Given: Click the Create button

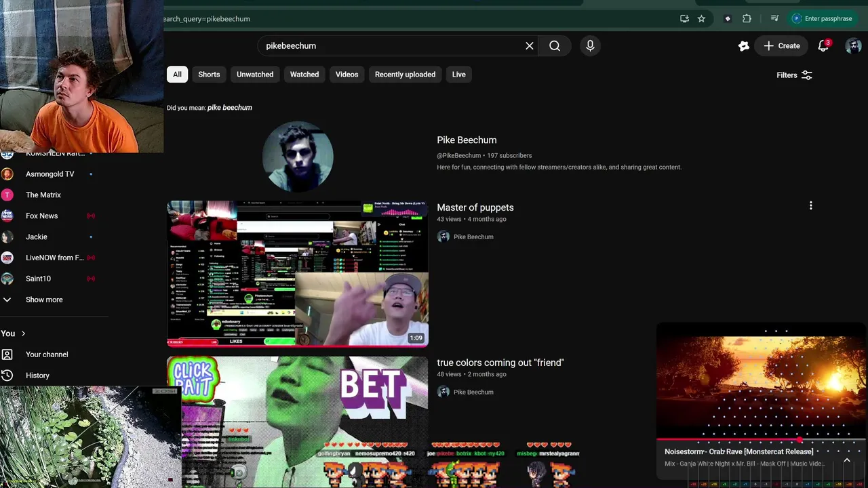Looking at the screenshot, I should click(781, 46).
